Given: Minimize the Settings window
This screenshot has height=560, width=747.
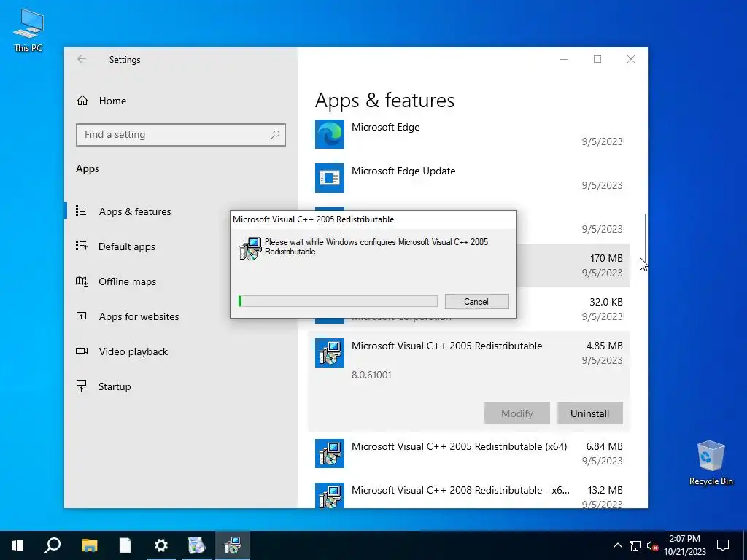Looking at the screenshot, I should [x=564, y=59].
